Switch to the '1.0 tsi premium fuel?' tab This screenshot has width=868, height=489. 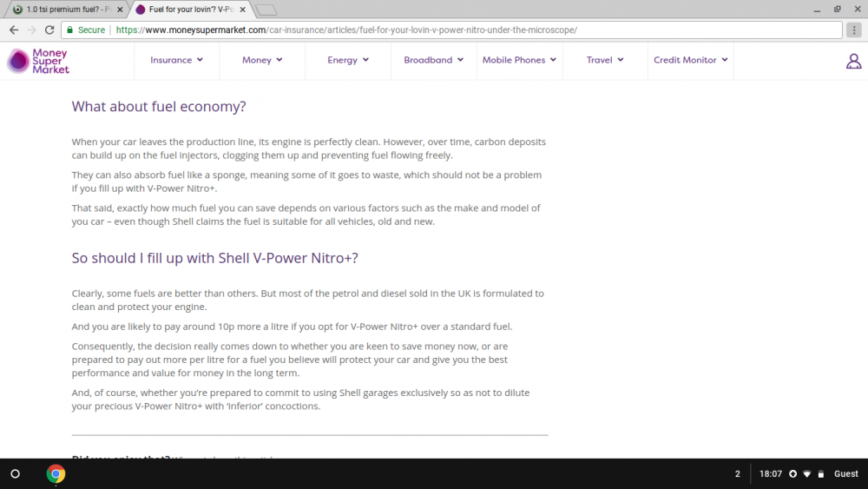coord(68,10)
